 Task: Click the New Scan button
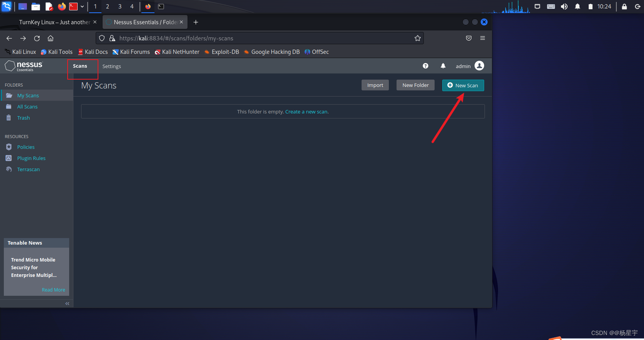[463, 85]
